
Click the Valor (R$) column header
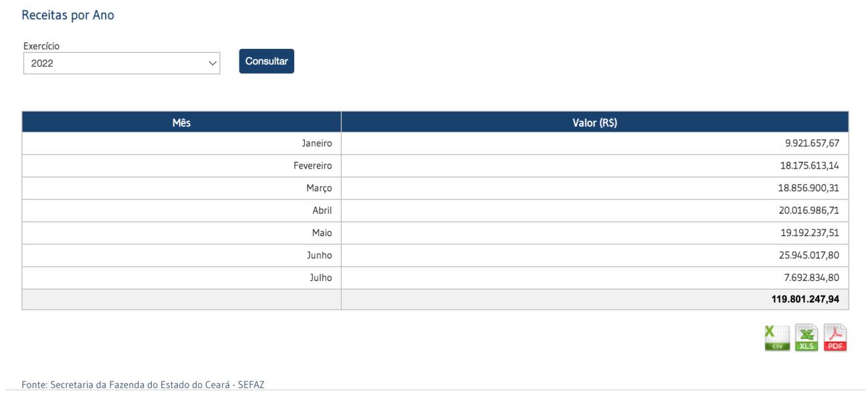point(594,122)
